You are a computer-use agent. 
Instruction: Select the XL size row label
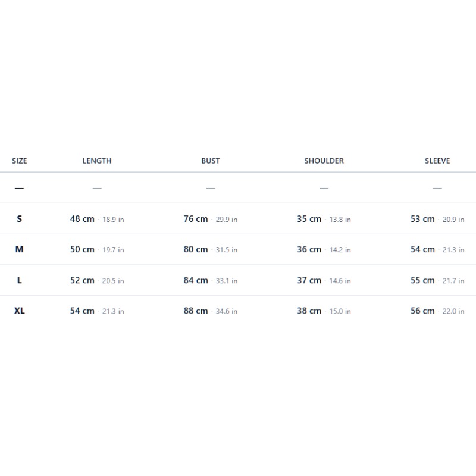pyautogui.click(x=20, y=311)
